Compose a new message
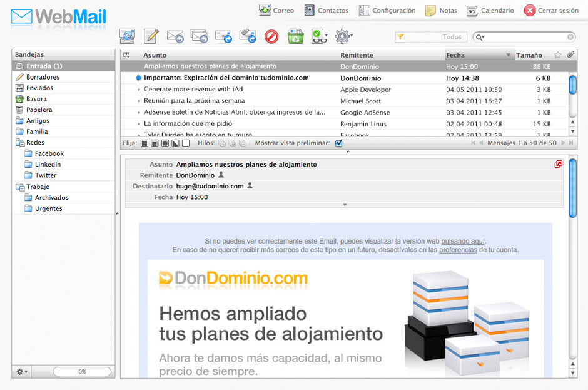 (x=151, y=36)
